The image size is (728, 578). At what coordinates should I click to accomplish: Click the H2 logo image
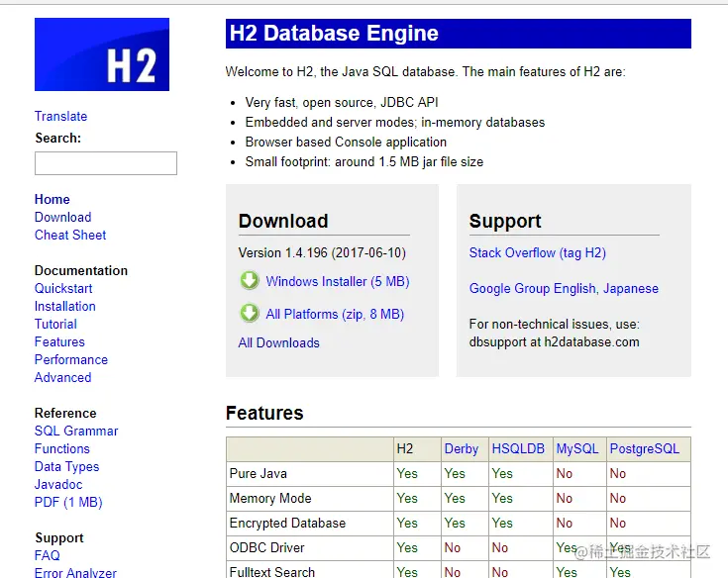tap(102, 54)
